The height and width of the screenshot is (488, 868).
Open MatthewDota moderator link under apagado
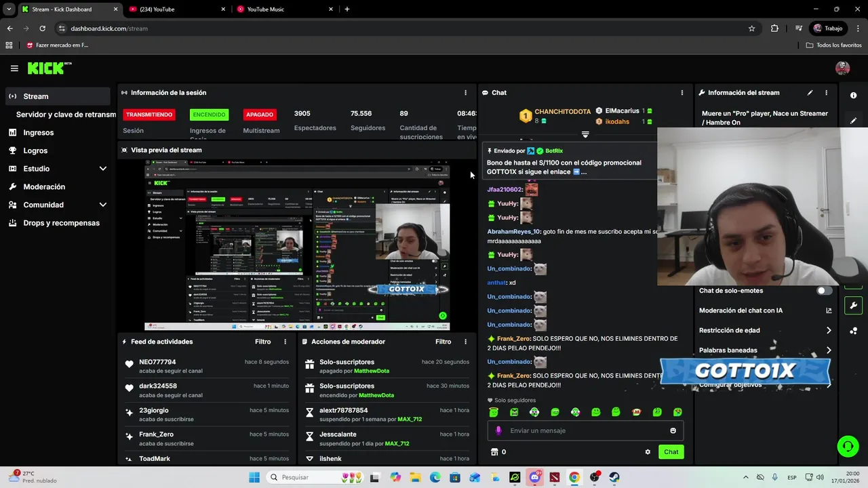pyautogui.click(x=373, y=371)
